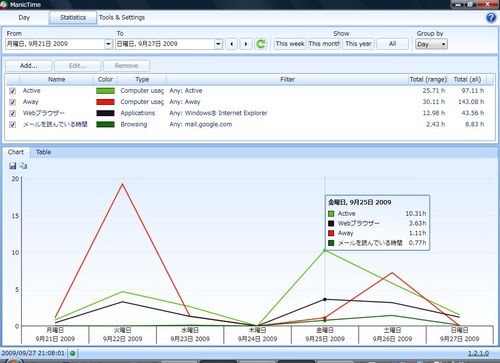This screenshot has width=500, height=363.
Task: Click the 火曜日 9月22日 axis label
Action: [123, 335]
